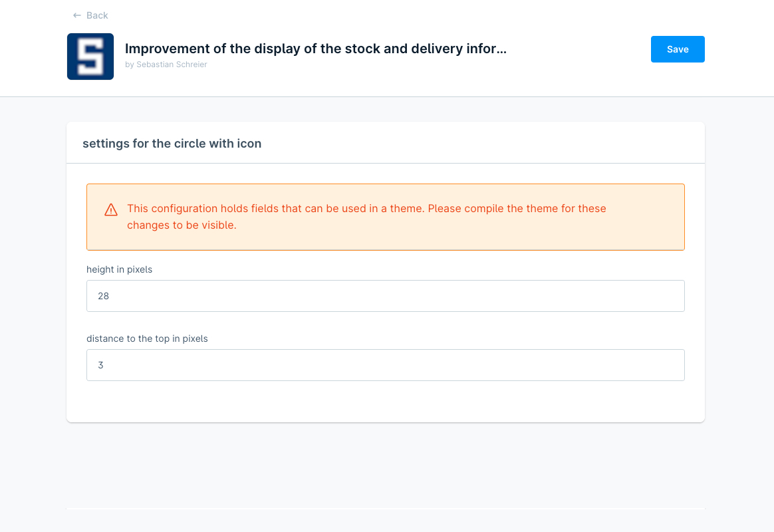This screenshot has width=774, height=532.
Task: Click the "distance to the top in pixels" label
Action: pos(147,338)
